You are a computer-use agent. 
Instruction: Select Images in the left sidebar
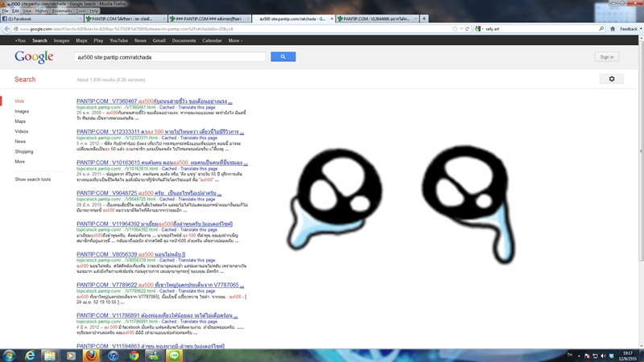[x=22, y=111]
